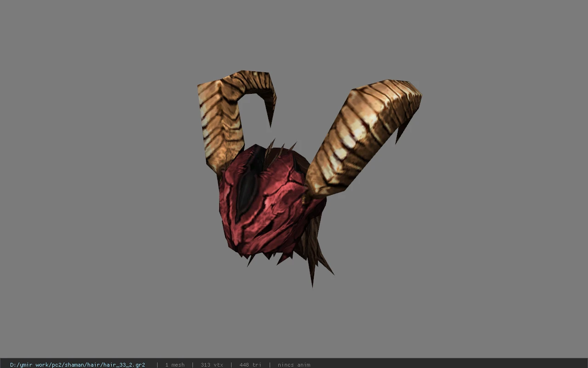Click the '313 vtx' vertex count

tap(212, 365)
